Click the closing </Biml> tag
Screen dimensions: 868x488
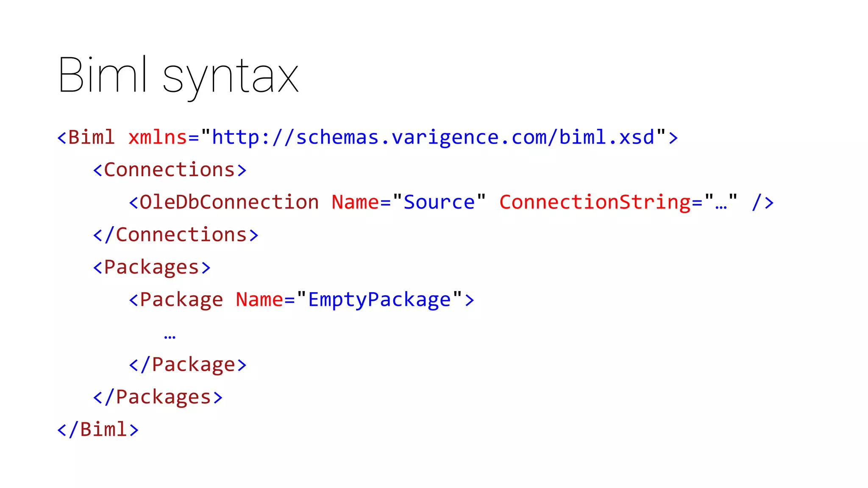98,430
